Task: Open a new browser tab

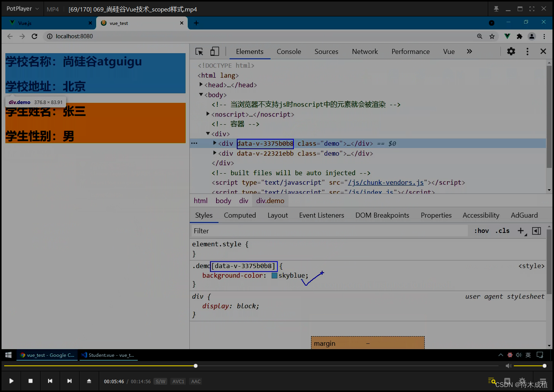Action: click(x=196, y=23)
